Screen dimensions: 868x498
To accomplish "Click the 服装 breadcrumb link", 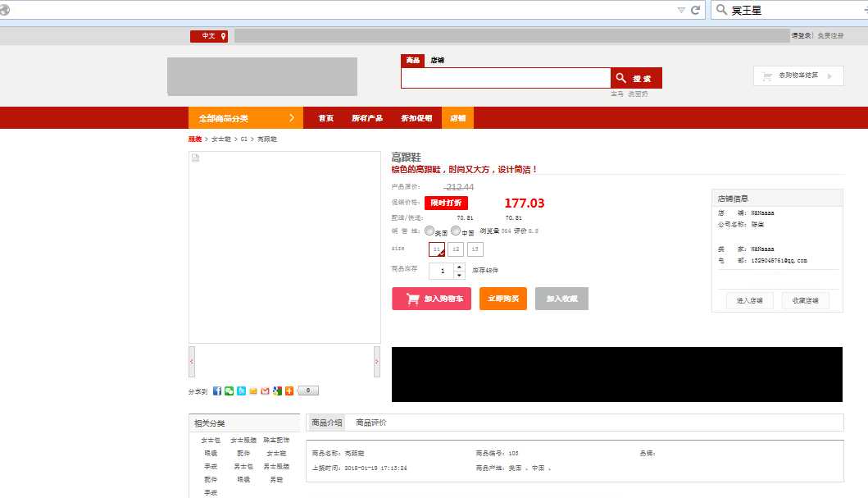I will (x=195, y=139).
